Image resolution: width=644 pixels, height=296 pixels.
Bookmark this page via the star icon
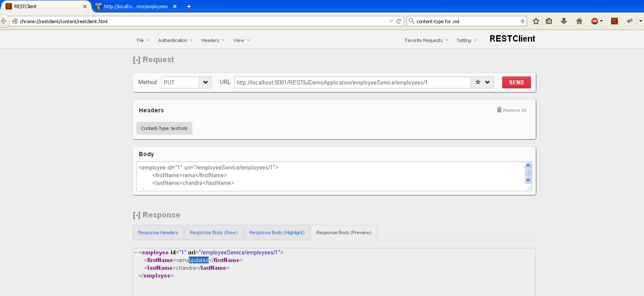click(x=536, y=21)
